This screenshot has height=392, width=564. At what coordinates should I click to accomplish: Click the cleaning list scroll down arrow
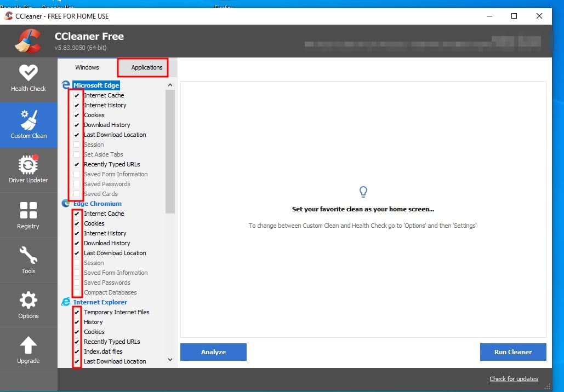click(x=170, y=360)
